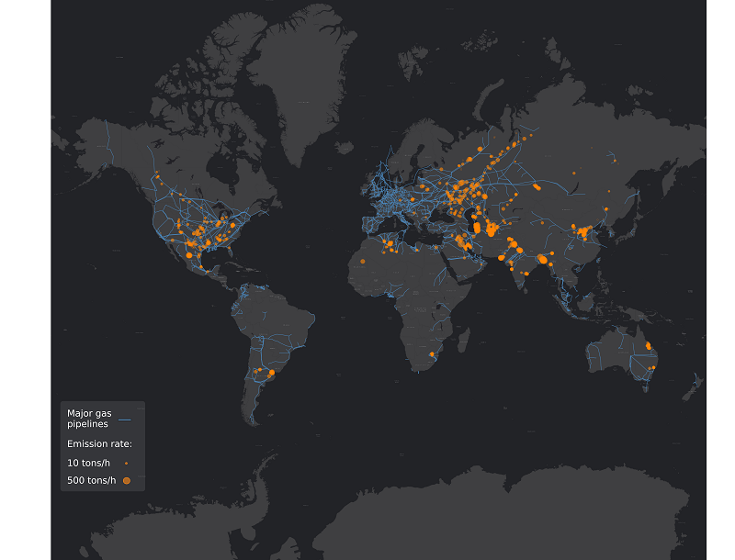The image size is (735, 560).
Task: Click the small 10 tons/h orange dot
Action: (126, 463)
